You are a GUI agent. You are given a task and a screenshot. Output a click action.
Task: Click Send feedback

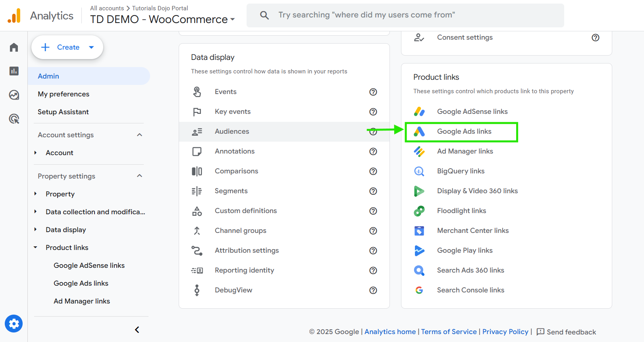click(566, 332)
